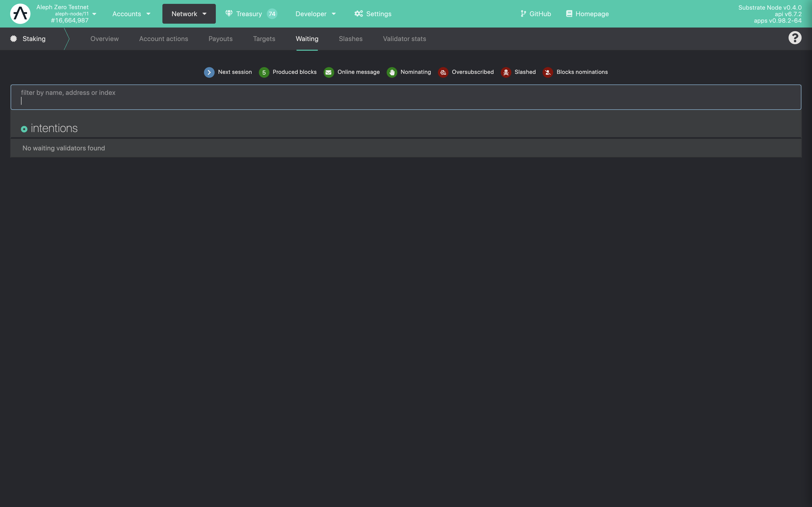Select the Waiting tab
The image size is (812, 507).
(x=307, y=38)
